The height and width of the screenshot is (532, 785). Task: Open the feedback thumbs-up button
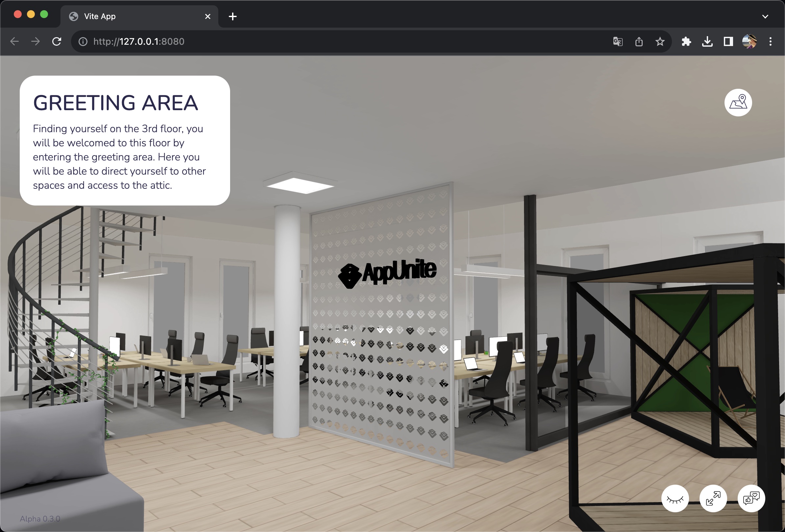[x=751, y=498]
